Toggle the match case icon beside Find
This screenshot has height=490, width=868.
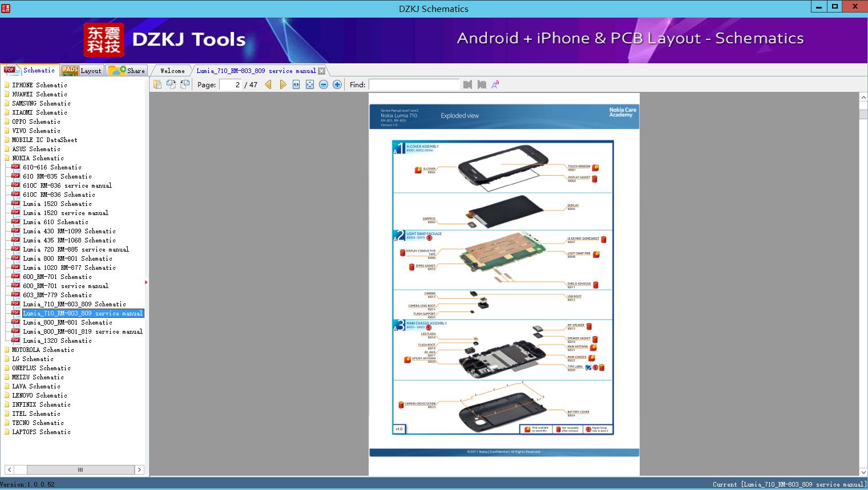click(495, 84)
